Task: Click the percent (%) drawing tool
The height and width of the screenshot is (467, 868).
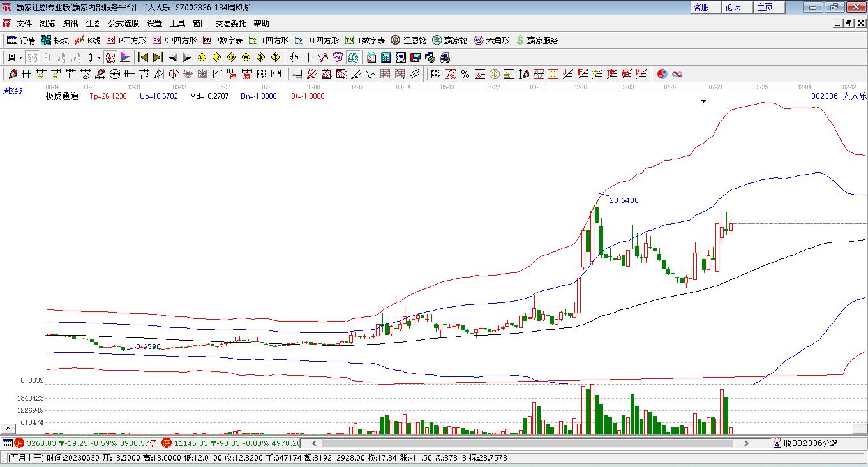Action: 465,74
